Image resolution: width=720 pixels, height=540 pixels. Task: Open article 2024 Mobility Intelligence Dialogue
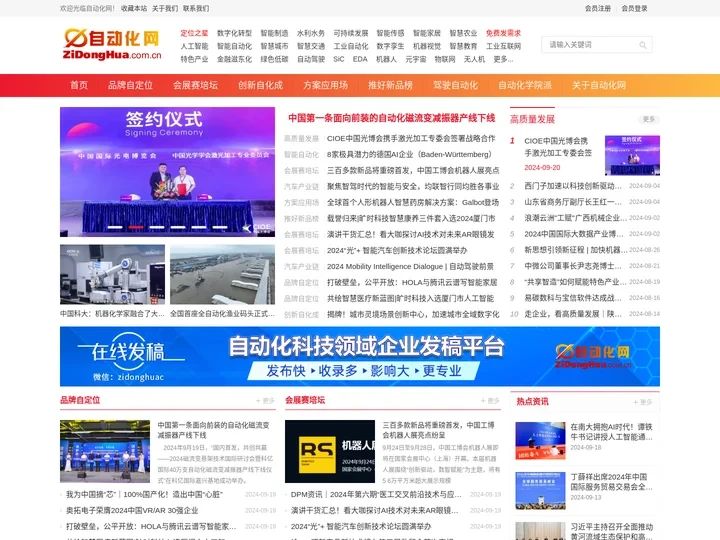(410, 266)
